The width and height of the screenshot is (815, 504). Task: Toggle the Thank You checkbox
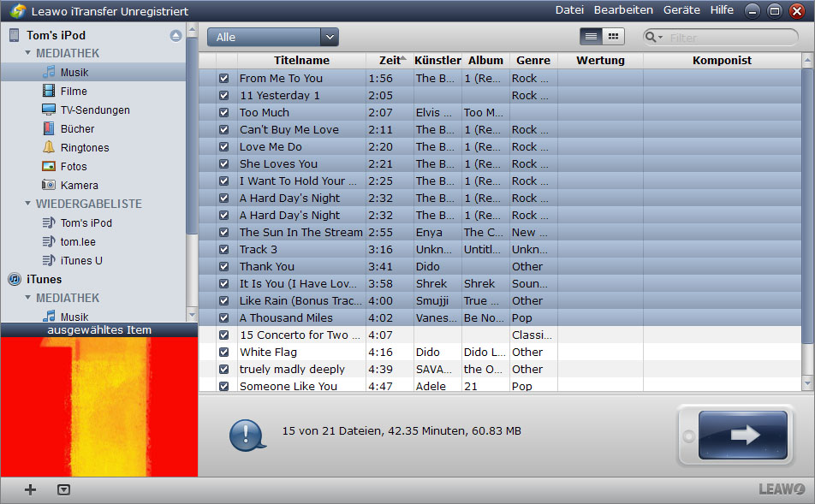224,267
